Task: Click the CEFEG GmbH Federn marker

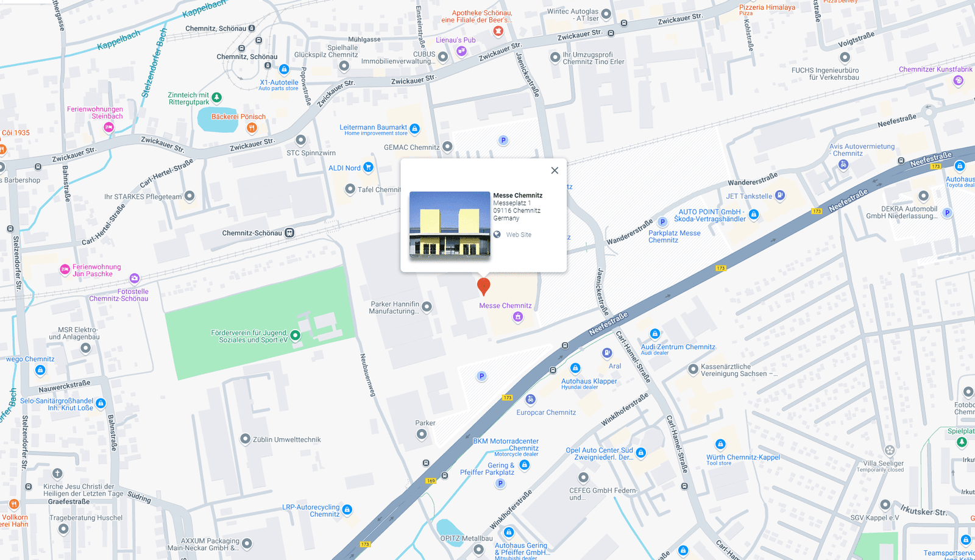Action: point(584,477)
